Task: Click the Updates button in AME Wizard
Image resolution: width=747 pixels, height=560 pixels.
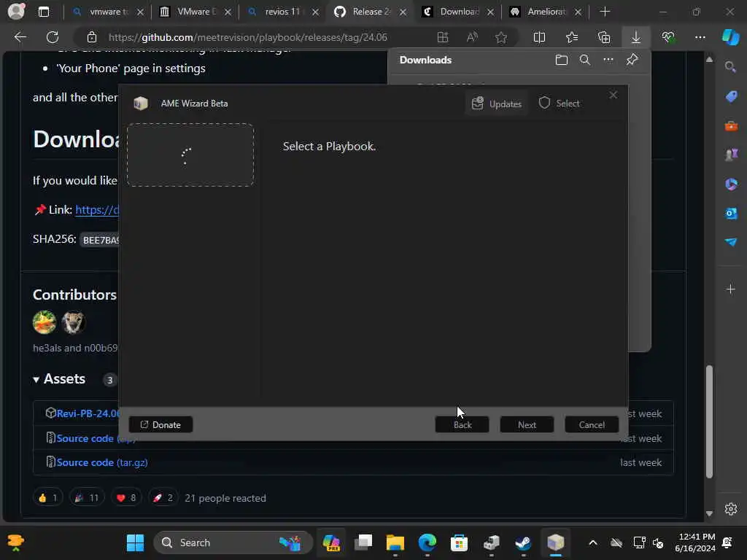Action: (496, 104)
